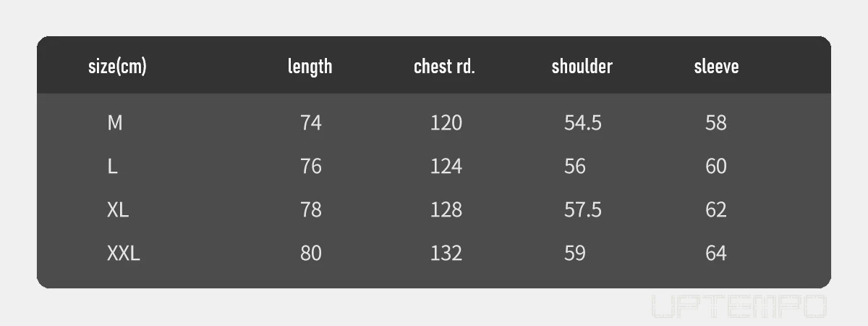868x326 pixels.
Task: Select the shoulder column header
Action: (x=582, y=67)
